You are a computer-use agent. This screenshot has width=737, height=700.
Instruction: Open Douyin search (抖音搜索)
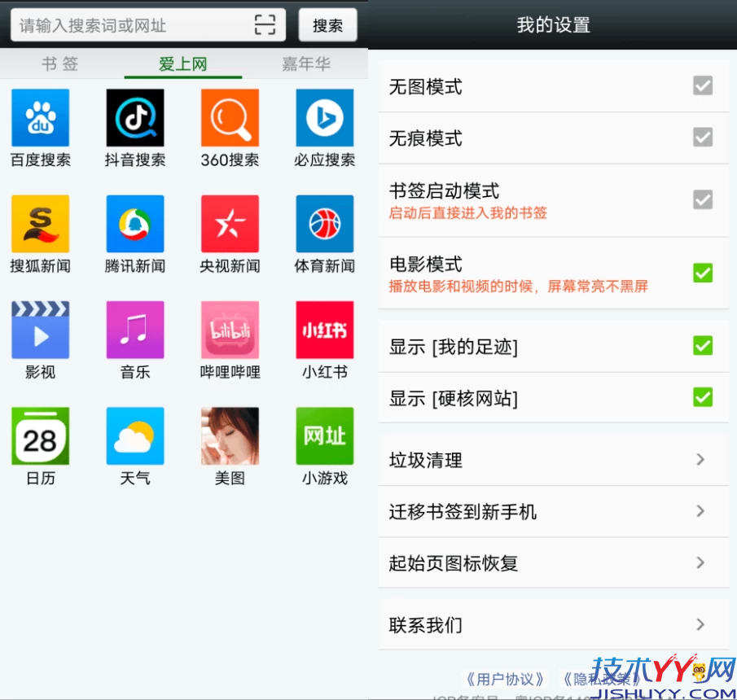click(134, 116)
